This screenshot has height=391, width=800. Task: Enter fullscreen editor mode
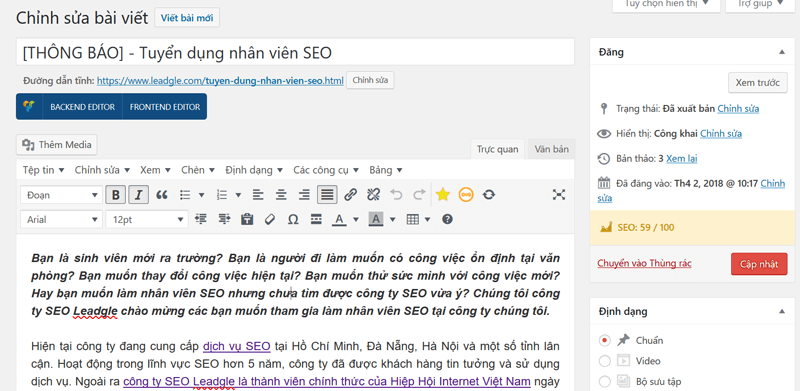tap(559, 194)
